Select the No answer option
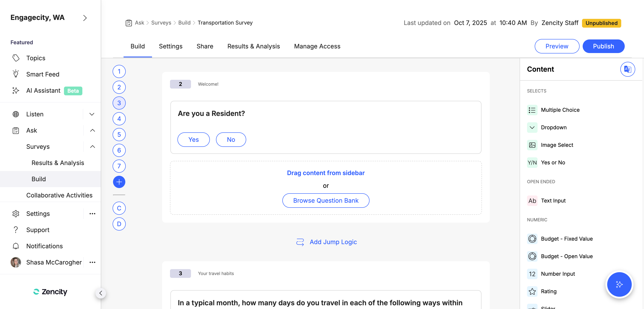The width and height of the screenshot is (644, 309). 231,140
